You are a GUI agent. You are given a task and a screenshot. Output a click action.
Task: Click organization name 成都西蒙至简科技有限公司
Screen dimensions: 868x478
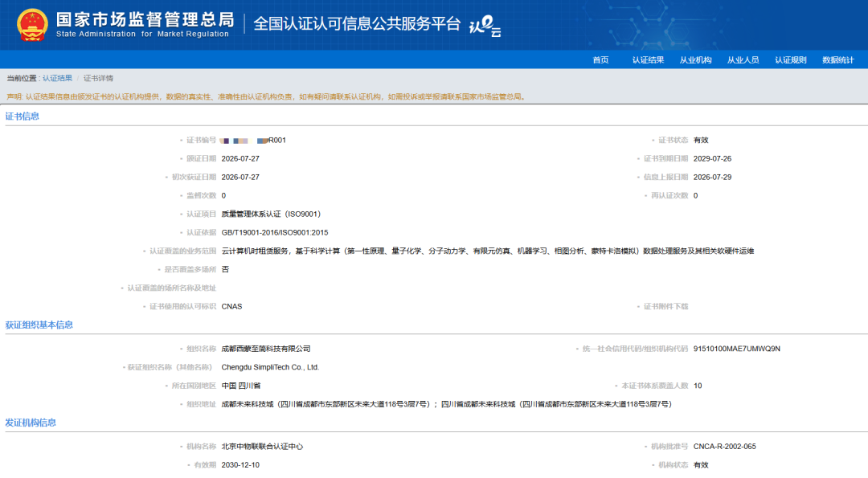266,349
